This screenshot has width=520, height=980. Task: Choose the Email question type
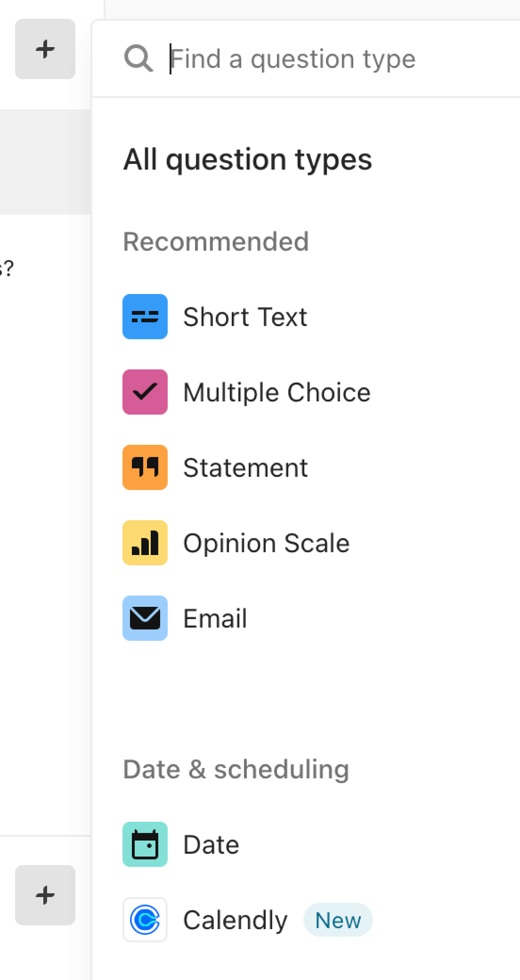coord(215,619)
